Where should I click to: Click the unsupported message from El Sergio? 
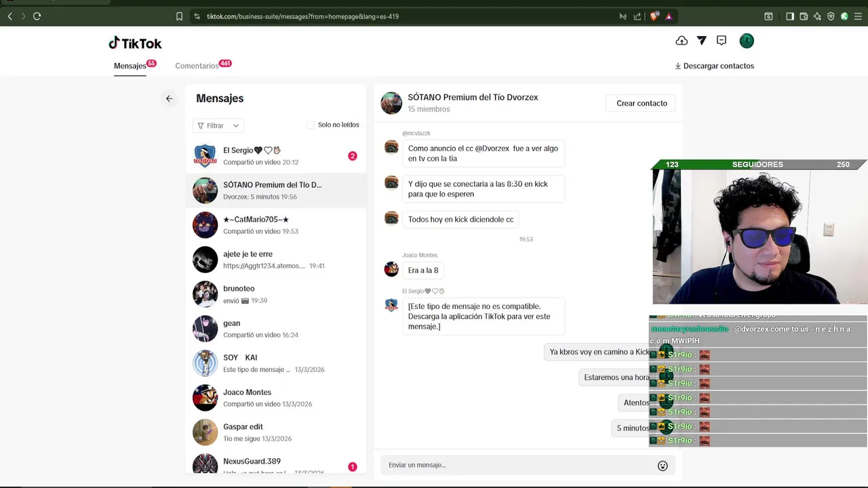click(x=483, y=317)
